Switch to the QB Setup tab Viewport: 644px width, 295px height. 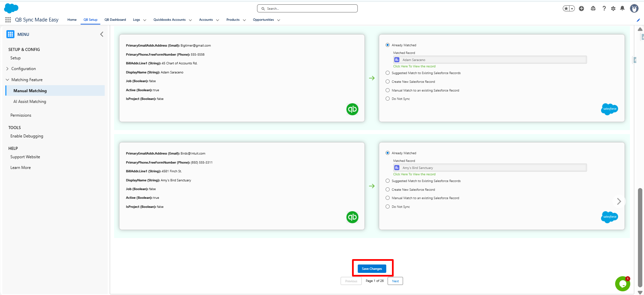click(x=91, y=20)
